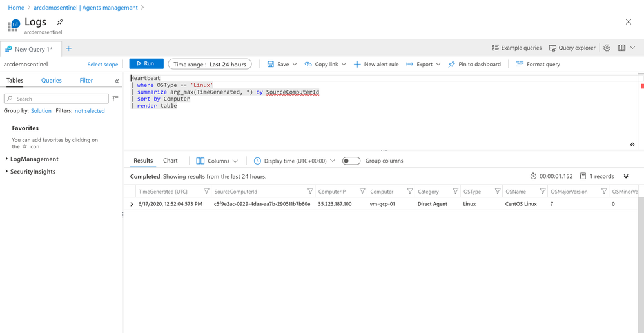Click the side pane resize handle dots
The width and height of the screenshot is (644, 333).
[x=122, y=215]
